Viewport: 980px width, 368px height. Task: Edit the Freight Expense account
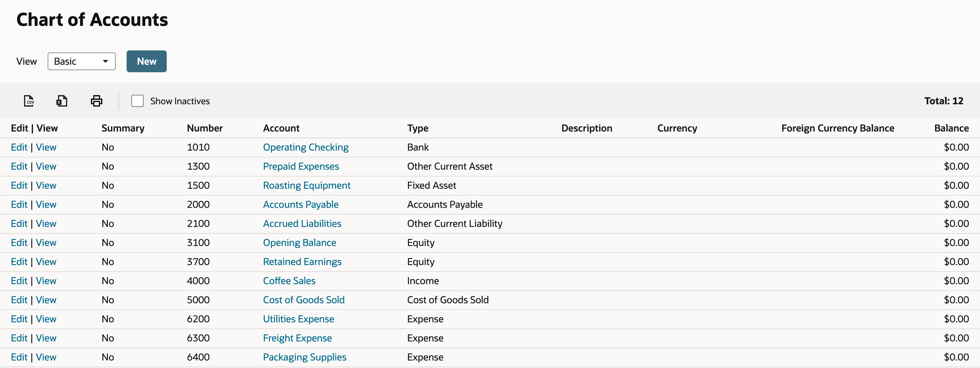pyautogui.click(x=19, y=338)
